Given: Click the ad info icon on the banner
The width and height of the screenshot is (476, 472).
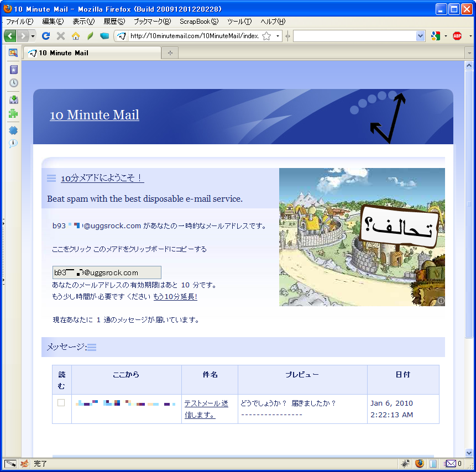Looking at the screenshot, I should 441,301.
